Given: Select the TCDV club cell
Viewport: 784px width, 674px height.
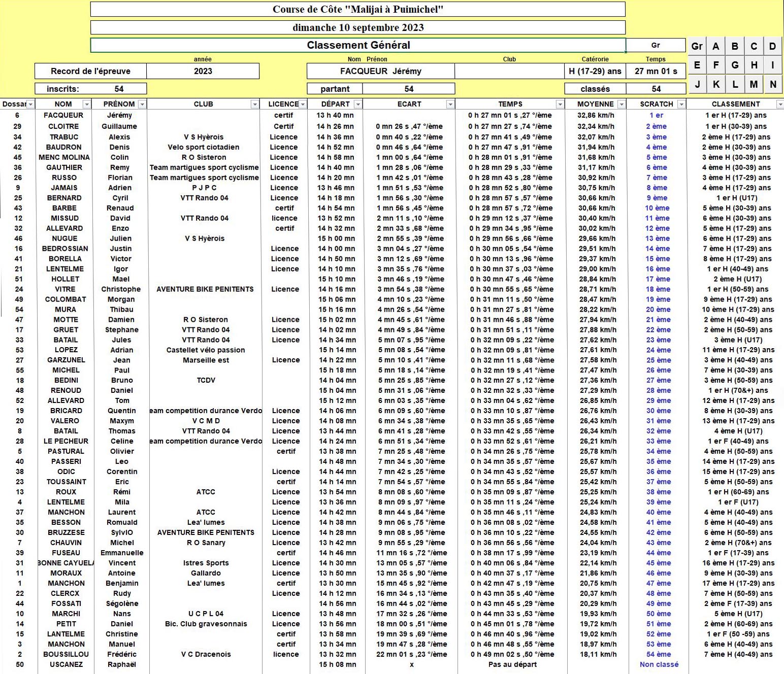Looking at the screenshot, I should point(206,380).
